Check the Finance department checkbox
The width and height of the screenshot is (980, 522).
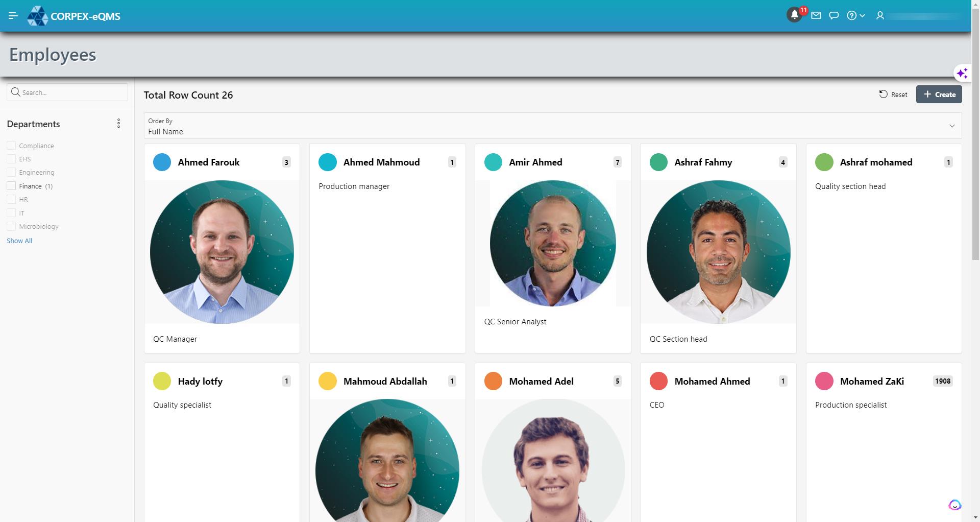[11, 186]
